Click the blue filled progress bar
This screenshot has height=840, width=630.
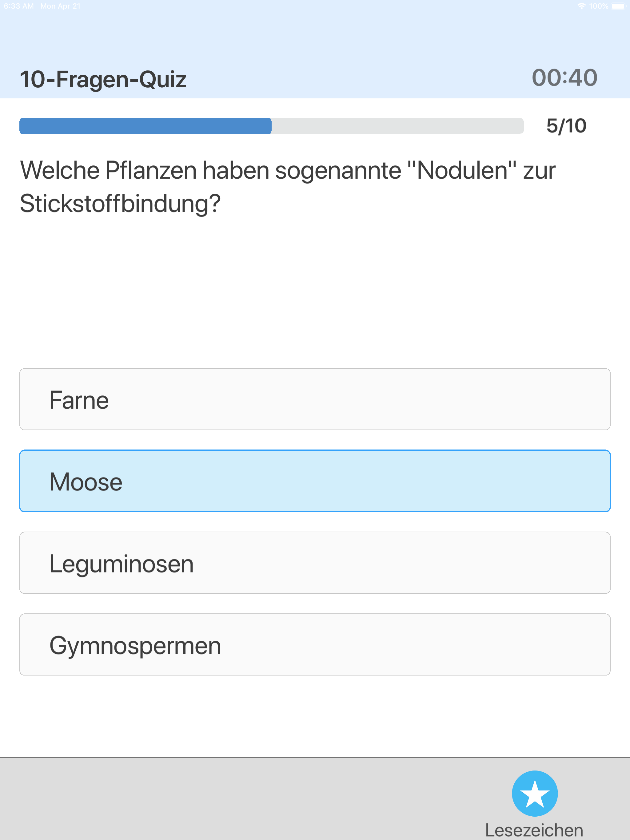pos(146,126)
